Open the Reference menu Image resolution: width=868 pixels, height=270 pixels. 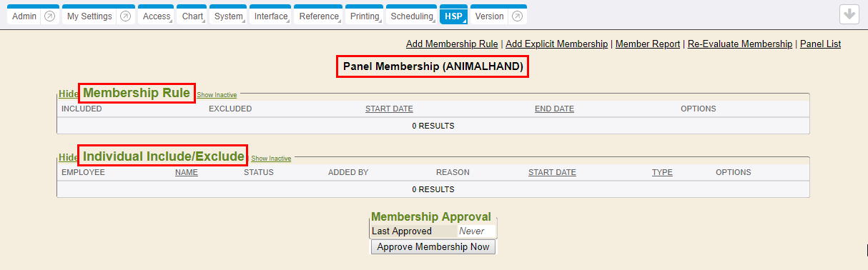319,16
